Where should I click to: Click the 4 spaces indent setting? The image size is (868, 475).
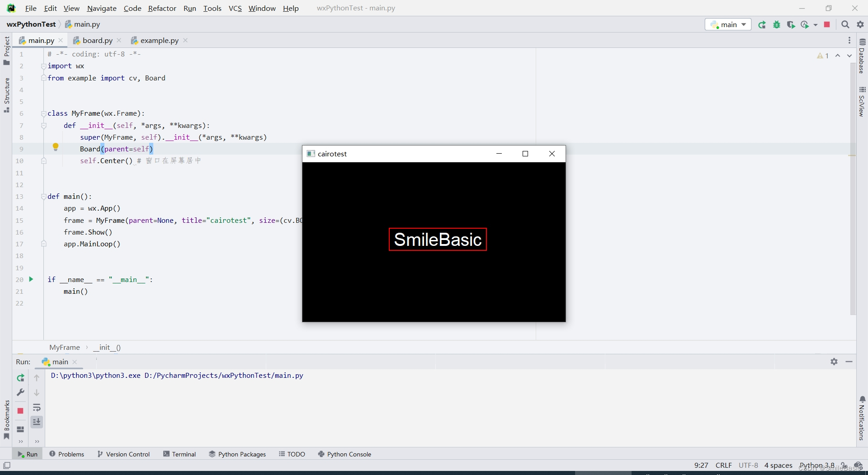coord(778,466)
